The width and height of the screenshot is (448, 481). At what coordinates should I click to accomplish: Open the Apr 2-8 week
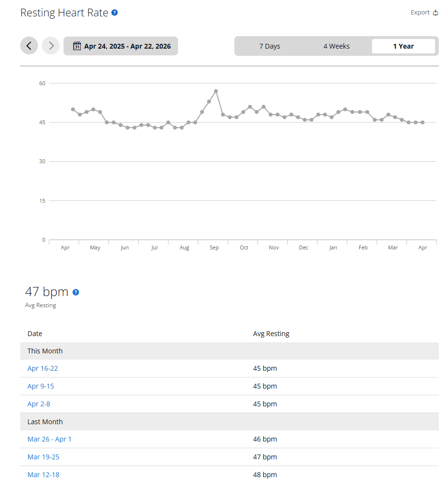click(x=38, y=404)
